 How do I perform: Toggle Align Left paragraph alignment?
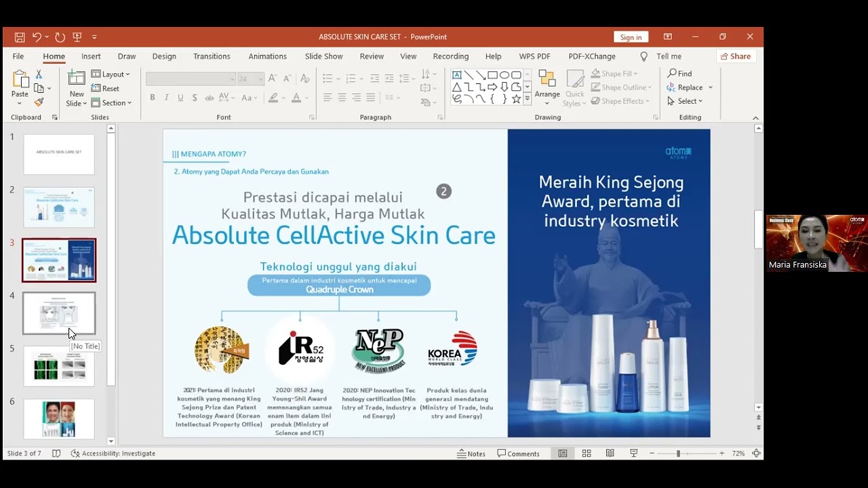click(x=328, y=98)
